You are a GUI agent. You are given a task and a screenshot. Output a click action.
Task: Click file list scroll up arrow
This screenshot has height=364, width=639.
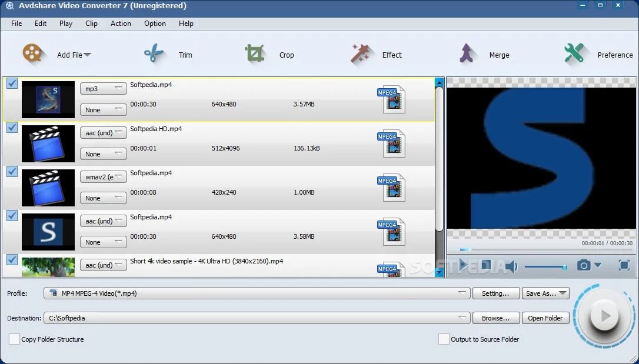click(x=439, y=83)
